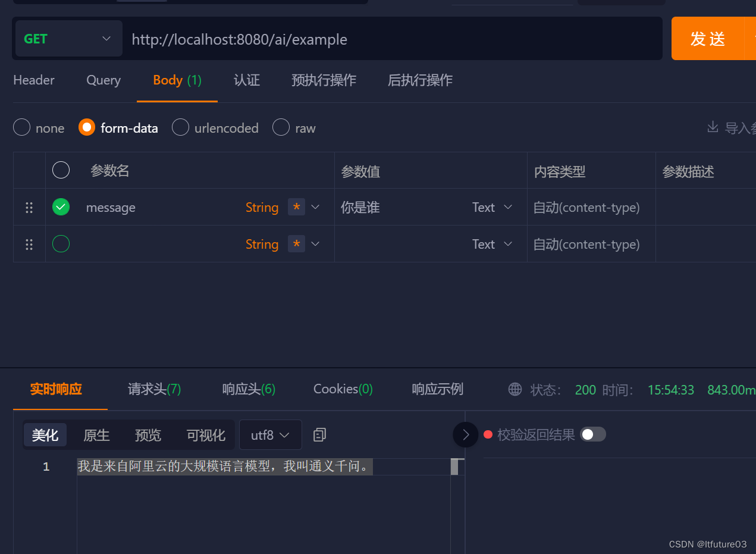
Task: Send the request with 发送 button
Action: tap(708, 39)
